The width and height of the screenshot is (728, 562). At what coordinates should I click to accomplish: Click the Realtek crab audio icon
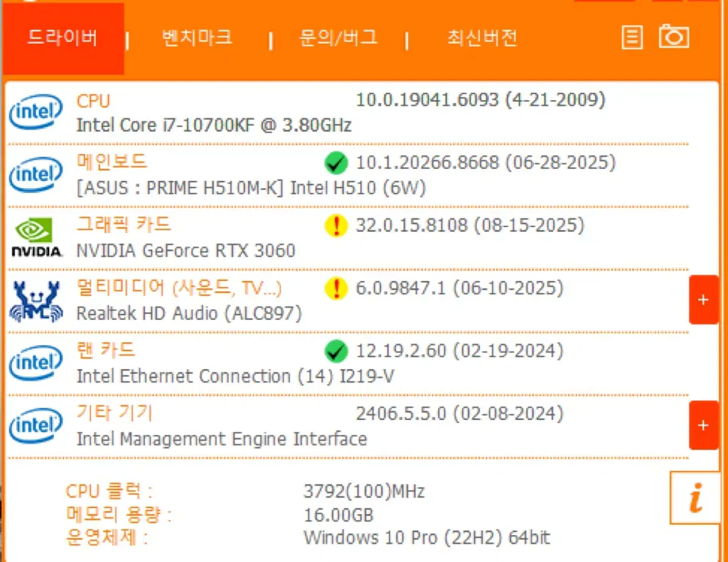pos(36,301)
